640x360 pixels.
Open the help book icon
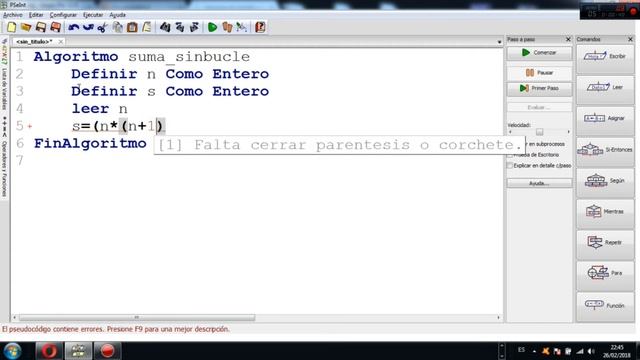(260, 27)
